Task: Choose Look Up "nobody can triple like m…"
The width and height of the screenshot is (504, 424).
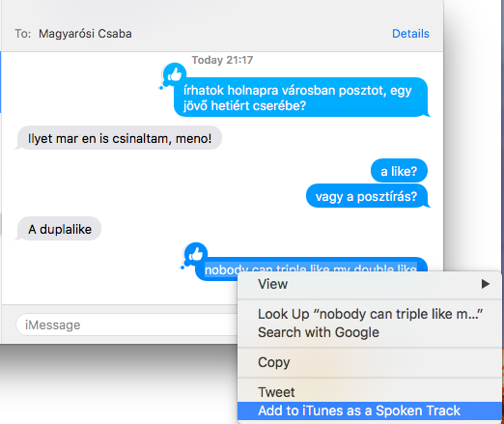Action: 370,314
